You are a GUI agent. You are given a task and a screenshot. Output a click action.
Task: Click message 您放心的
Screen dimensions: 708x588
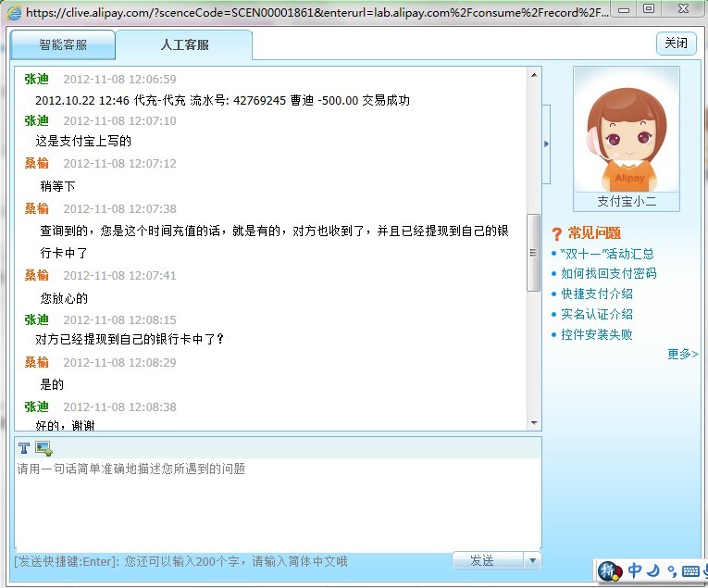pos(64,298)
